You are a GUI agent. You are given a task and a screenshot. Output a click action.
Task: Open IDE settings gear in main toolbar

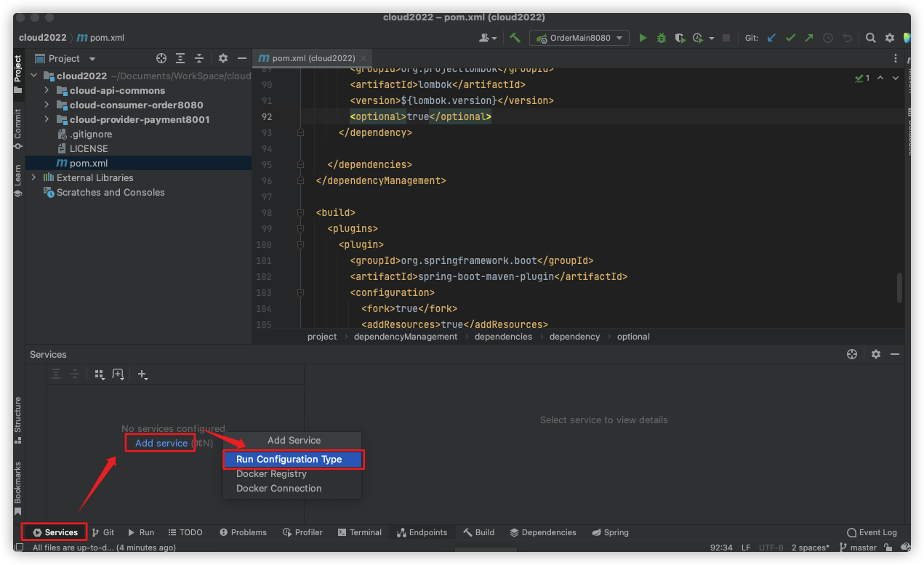890,38
